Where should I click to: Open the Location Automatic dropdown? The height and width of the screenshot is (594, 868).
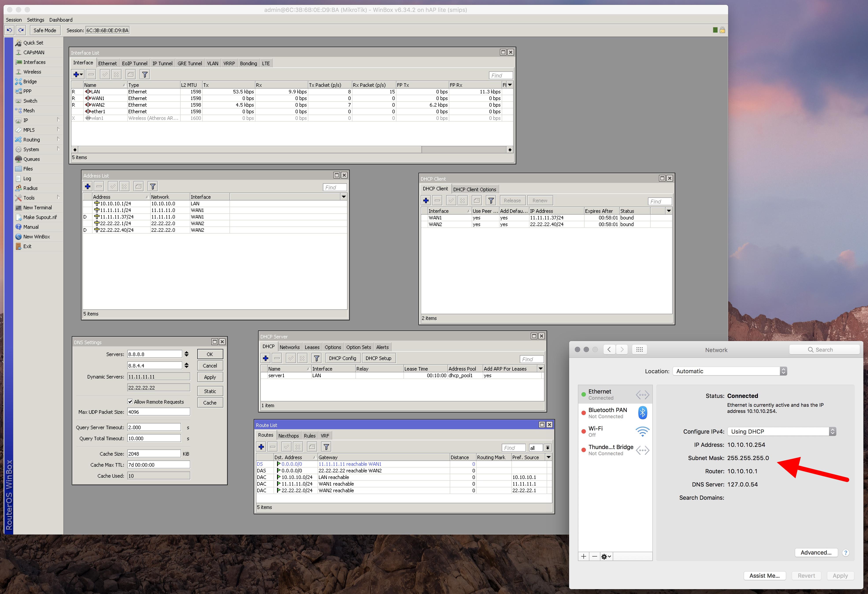729,371
